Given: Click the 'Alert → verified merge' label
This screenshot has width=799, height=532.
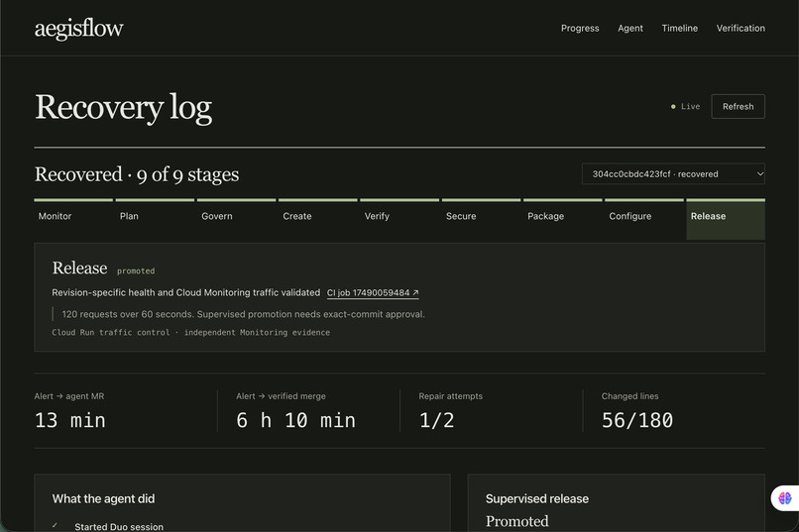Looking at the screenshot, I should tap(281, 396).
